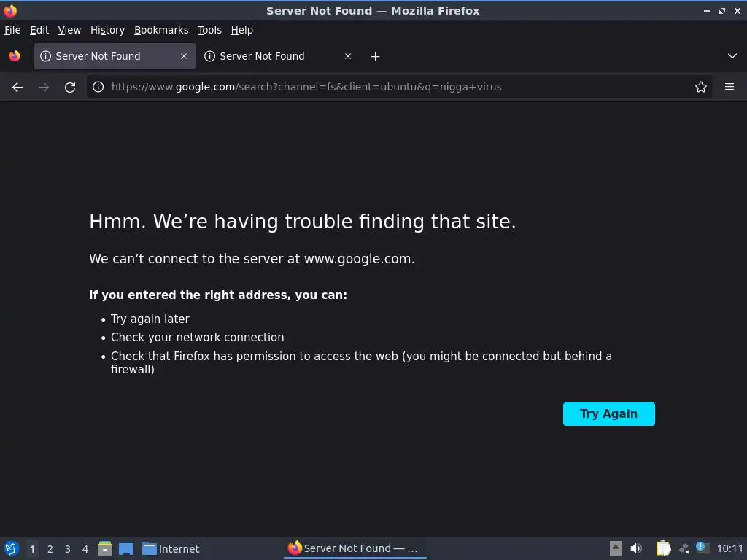Click the 'Hmm. We're having trouble' heading
This screenshot has width=747, height=560.
coord(303,222)
